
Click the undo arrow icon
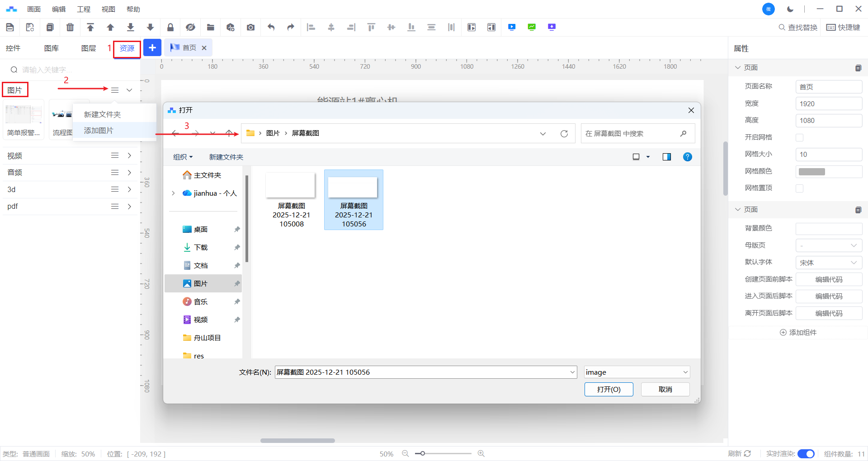click(271, 27)
